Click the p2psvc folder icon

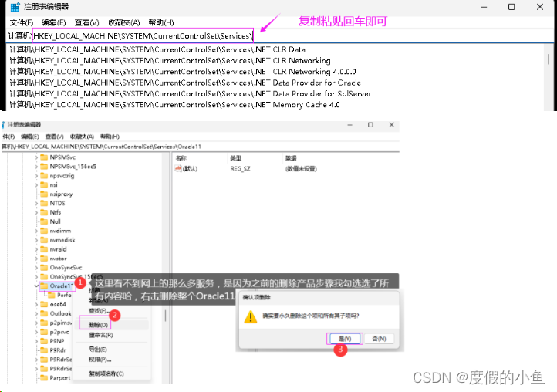(x=44, y=332)
